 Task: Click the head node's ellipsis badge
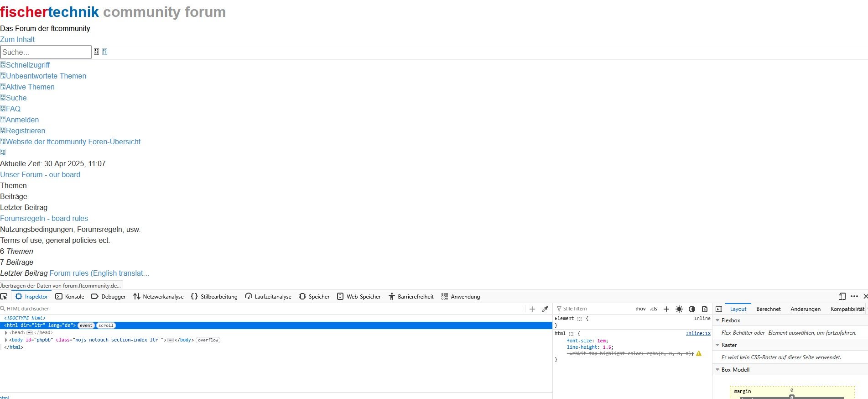pos(30,333)
